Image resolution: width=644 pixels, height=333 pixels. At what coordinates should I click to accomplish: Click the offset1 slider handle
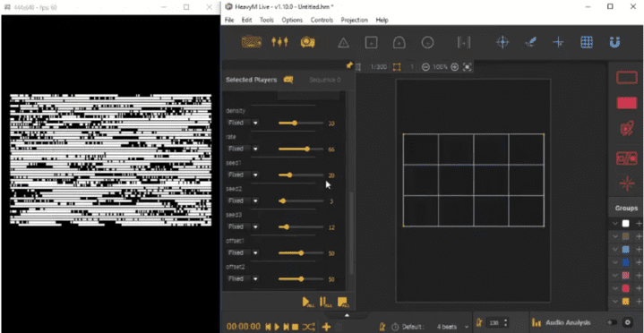pyautogui.click(x=301, y=253)
